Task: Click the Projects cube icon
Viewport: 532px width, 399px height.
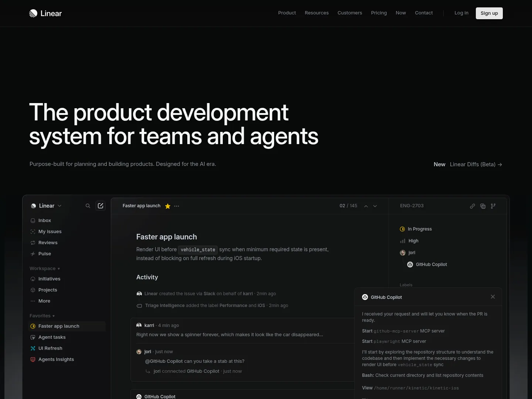Action: point(33,290)
